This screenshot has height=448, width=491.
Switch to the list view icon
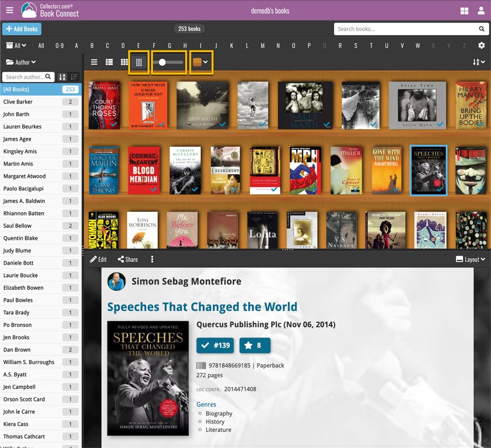pyautogui.click(x=94, y=62)
